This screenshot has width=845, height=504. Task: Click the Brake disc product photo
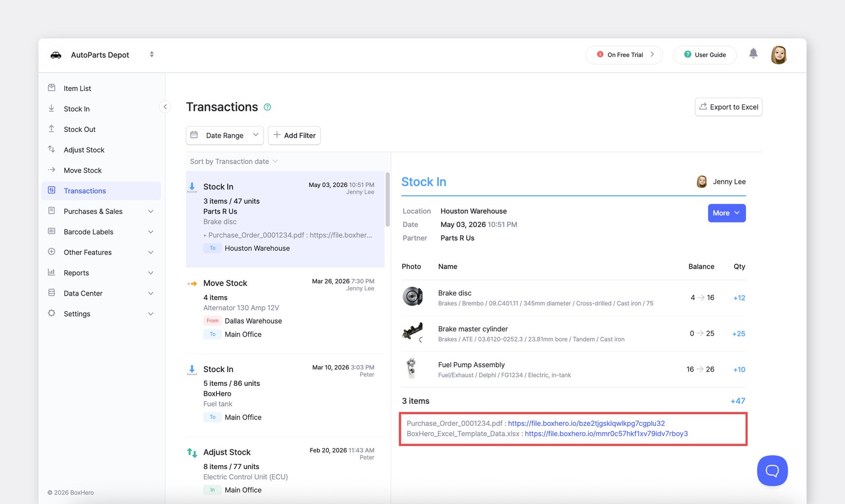click(x=412, y=297)
